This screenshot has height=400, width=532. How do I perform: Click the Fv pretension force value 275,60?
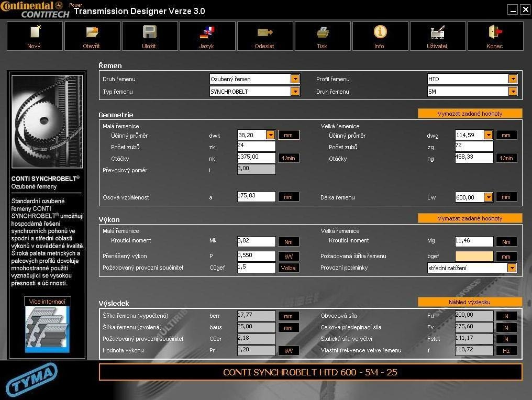(x=474, y=327)
